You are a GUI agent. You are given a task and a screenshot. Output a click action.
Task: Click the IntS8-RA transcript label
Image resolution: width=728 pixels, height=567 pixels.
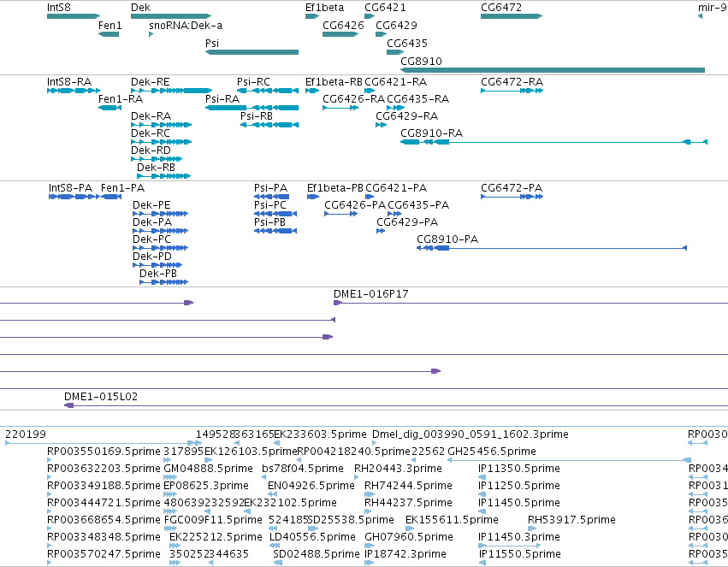69,82
